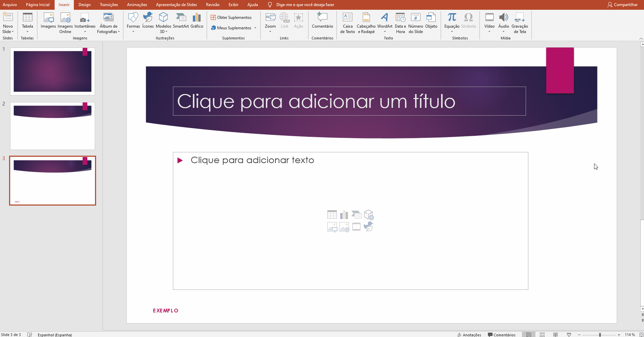The image size is (644, 337).
Task: Open Formas shapes gallery
Action: point(133,23)
